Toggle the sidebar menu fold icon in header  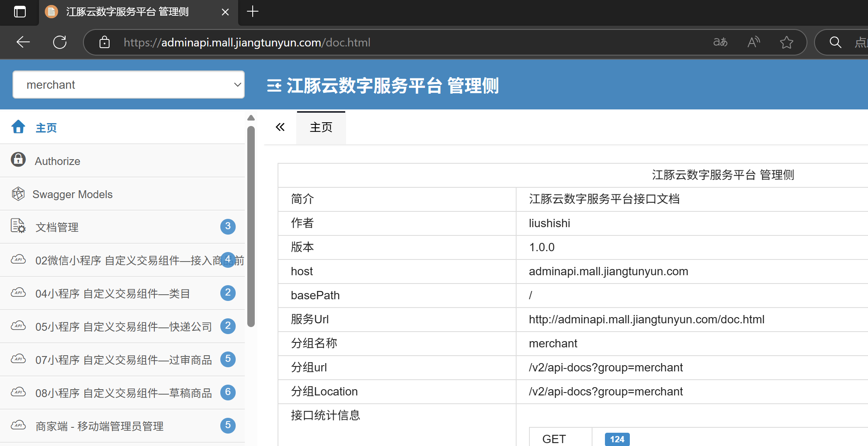274,86
